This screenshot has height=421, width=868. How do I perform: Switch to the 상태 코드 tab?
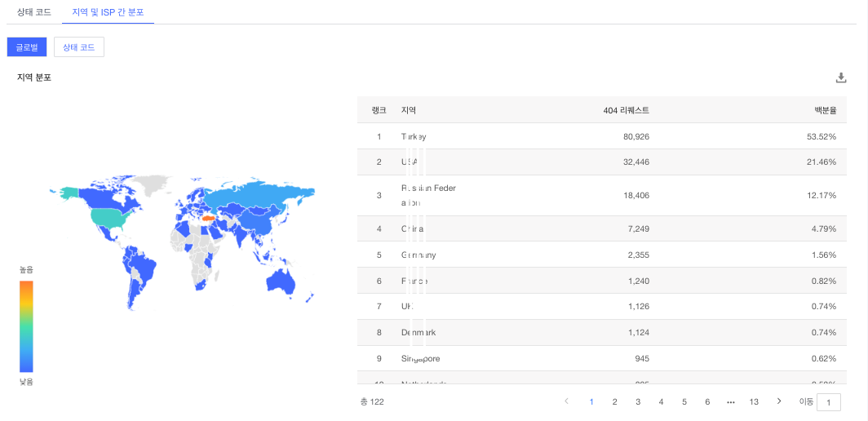34,11
